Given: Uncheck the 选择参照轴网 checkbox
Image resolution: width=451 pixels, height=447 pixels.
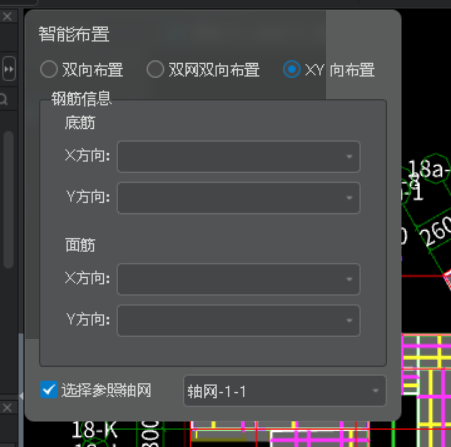Looking at the screenshot, I should tap(49, 390).
